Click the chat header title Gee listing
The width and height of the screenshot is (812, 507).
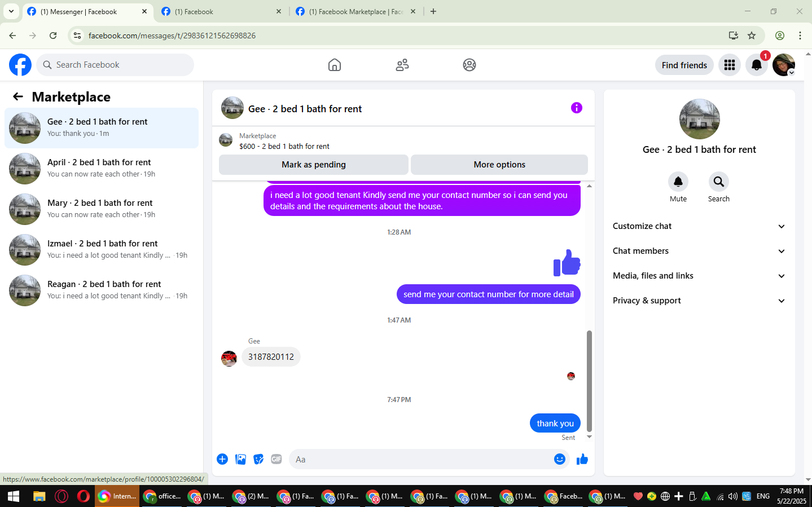tap(305, 109)
